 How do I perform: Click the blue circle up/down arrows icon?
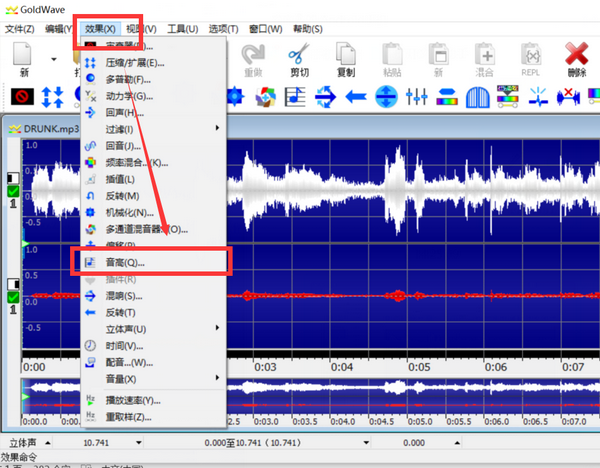click(x=386, y=97)
